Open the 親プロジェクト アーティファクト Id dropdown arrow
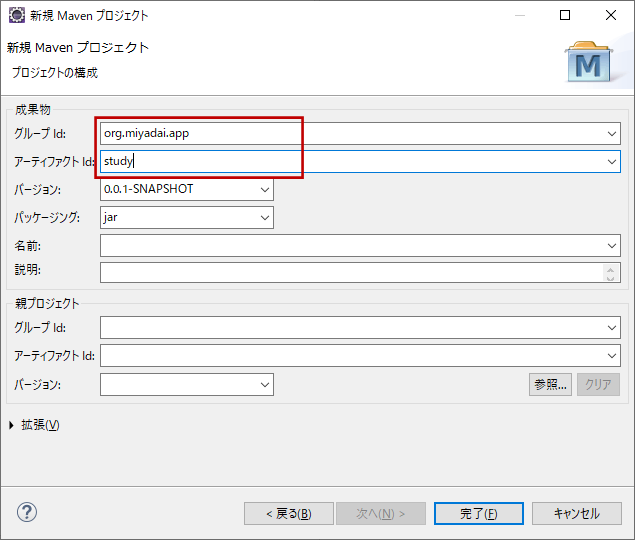The image size is (635, 540). pos(612,356)
